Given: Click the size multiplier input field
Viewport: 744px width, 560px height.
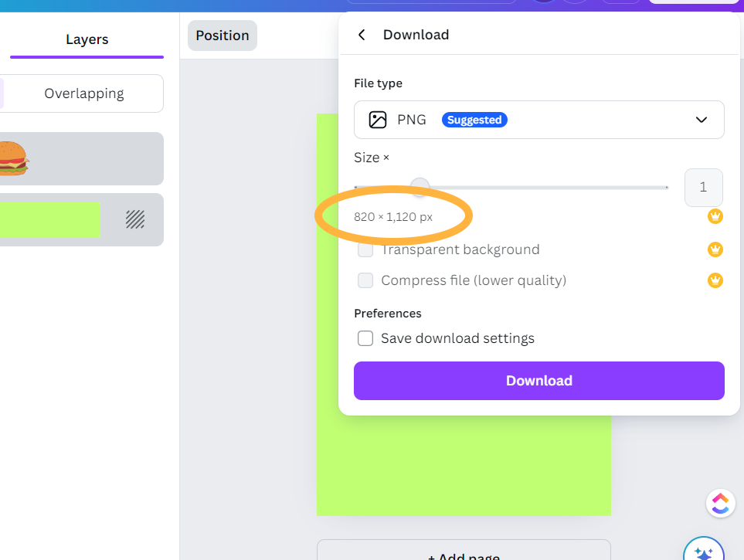Looking at the screenshot, I should coord(703,188).
